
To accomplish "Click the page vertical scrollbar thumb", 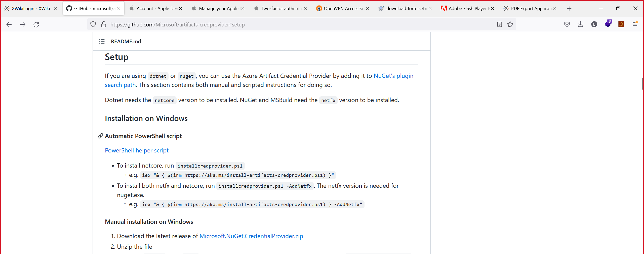I will 642,84.
